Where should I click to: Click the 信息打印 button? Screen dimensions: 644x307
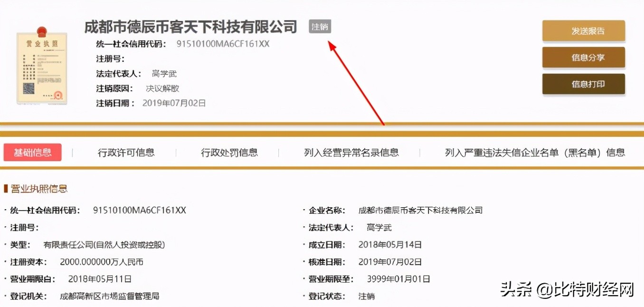[584, 84]
